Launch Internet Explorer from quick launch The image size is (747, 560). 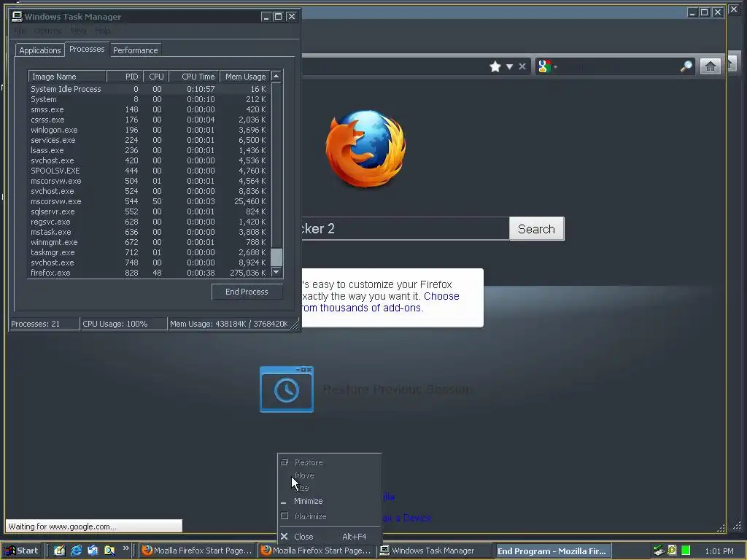[76, 551]
